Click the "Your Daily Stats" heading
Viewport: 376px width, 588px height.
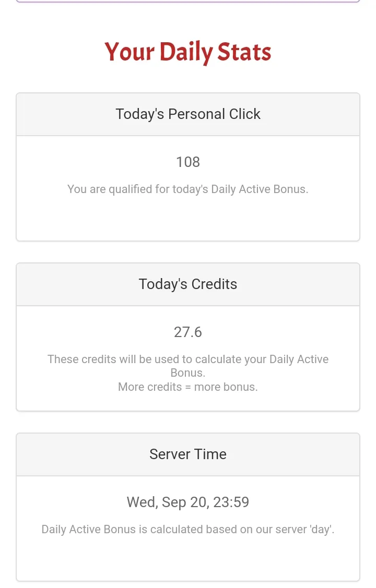click(x=188, y=52)
